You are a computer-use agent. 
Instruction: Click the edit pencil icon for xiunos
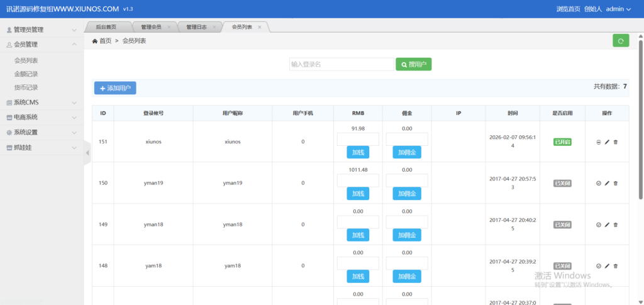pos(607,142)
